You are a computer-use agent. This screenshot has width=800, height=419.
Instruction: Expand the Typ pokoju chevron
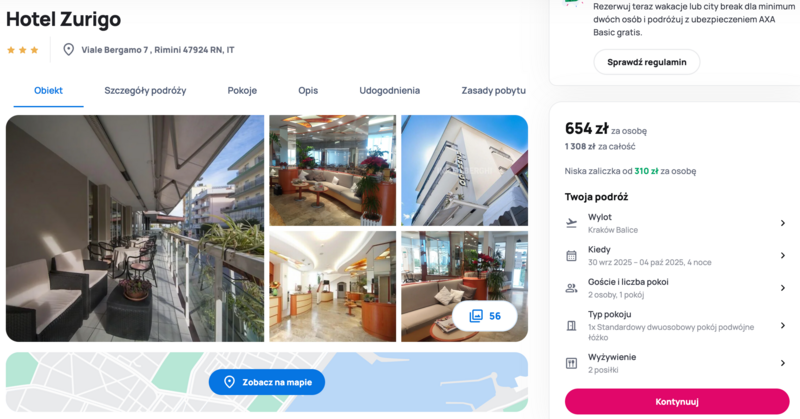[x=783, y=326]
